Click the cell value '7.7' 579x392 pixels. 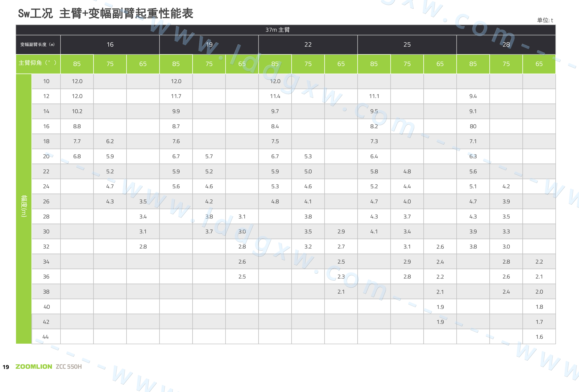[x=77, y=141]
